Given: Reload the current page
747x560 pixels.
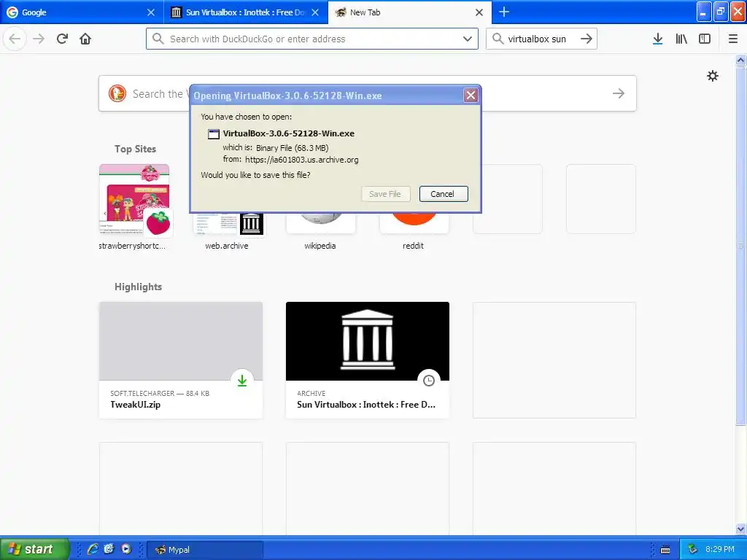Looking at the screenshot, I should [x=62, y=39].
